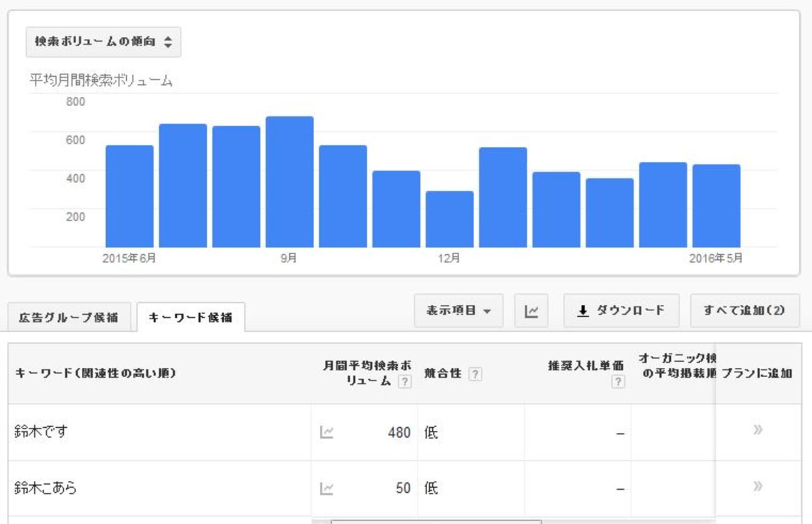Screen dimensions: 812x524
Task: Switch to the 広告グループ候補 tab
Action: 69,317
